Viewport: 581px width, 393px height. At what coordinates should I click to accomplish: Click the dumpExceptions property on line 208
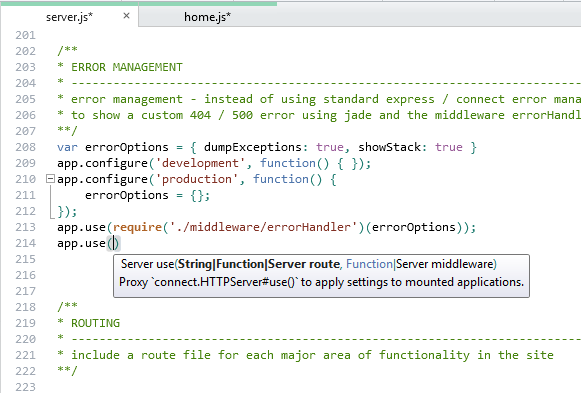(252, 147)
